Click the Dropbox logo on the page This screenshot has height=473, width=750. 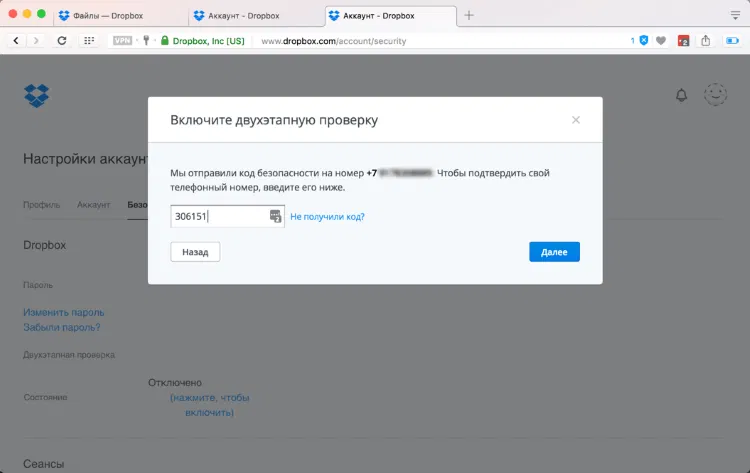[36, 96]
